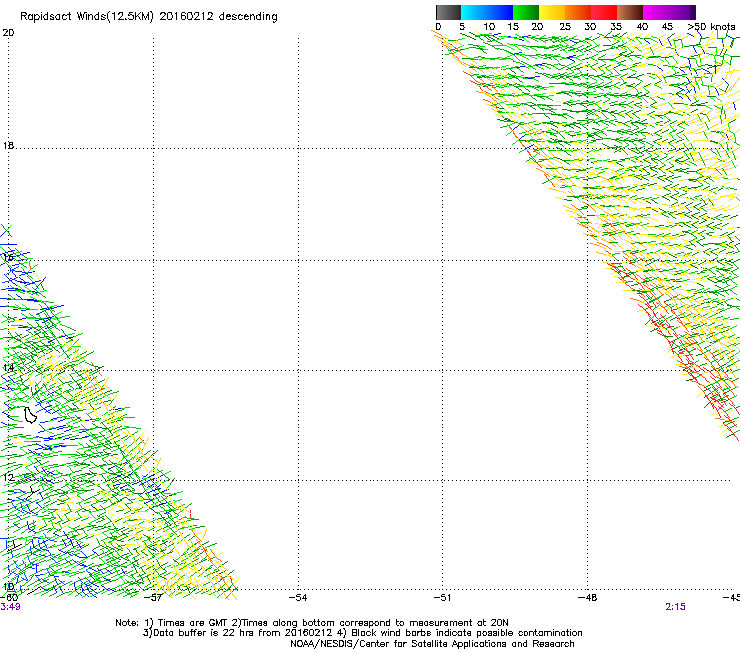Screen dimensions: 740x650
Task: Click the purple '3:49' swath time label
Action: point(10,607)
